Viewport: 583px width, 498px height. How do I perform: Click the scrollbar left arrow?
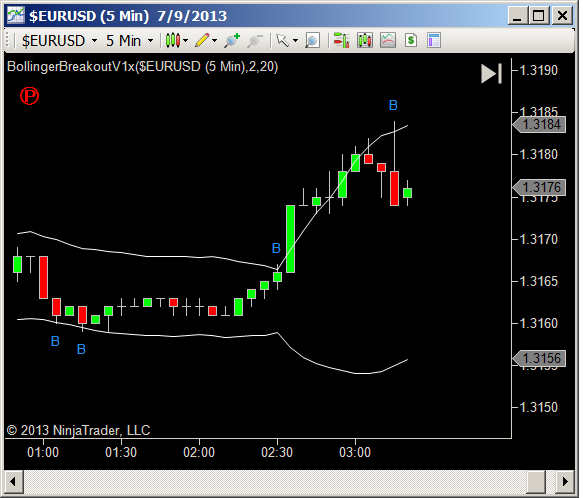(x=14, y=482)
